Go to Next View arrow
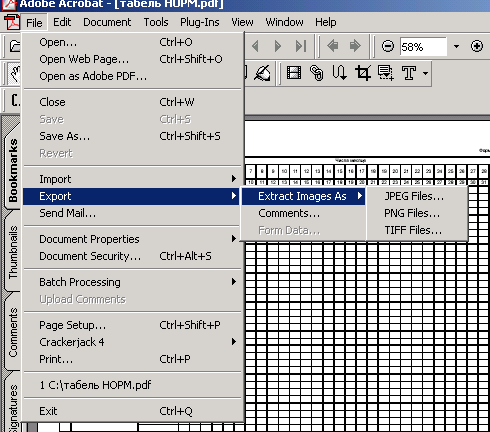This screenshot has width=490, height=432. point(355,46)
